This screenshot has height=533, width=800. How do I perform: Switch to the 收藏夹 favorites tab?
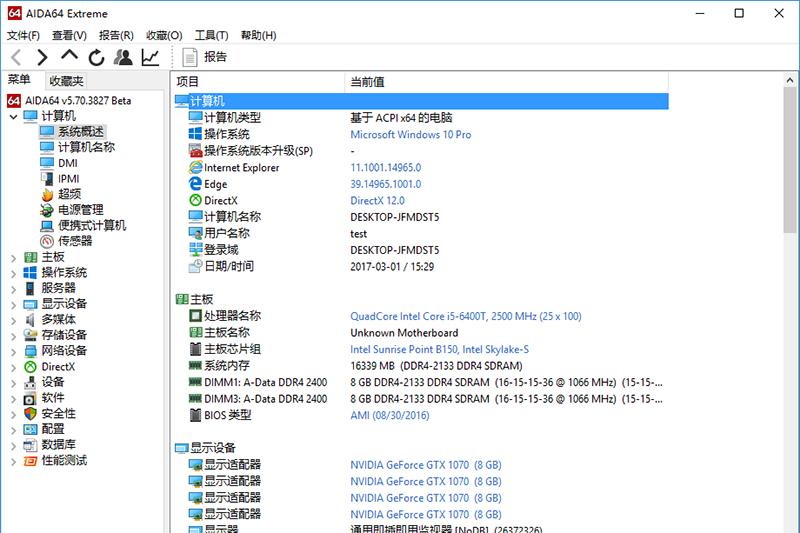click(66, 81)
